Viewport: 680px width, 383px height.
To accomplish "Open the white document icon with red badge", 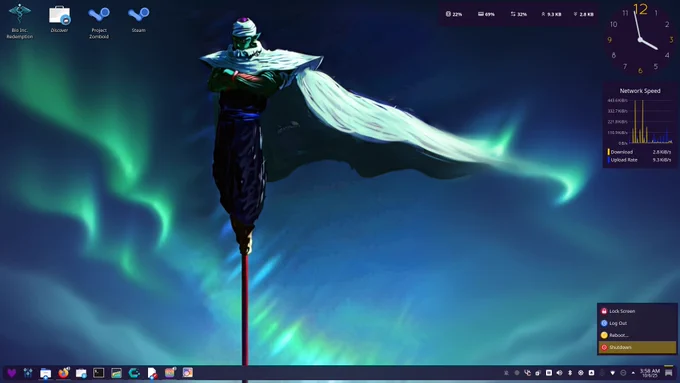I will [152, 373].
